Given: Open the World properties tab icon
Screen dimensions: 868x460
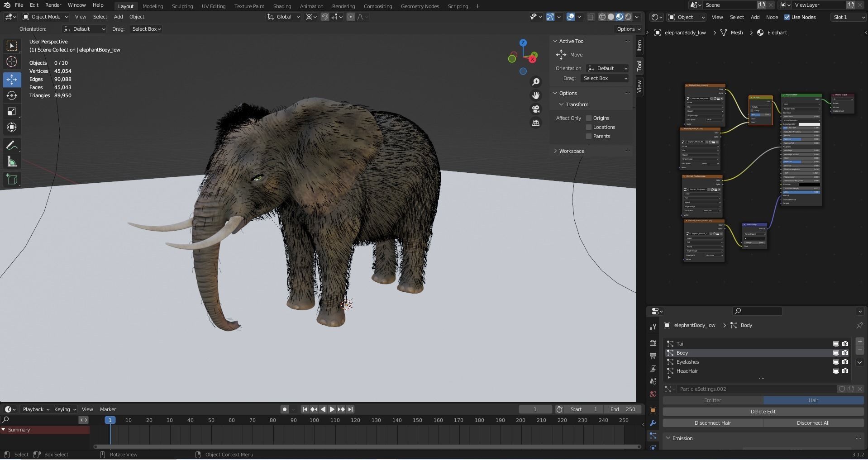Looking at the screenshot, I should pyautogui.click(x=653, y=394).
